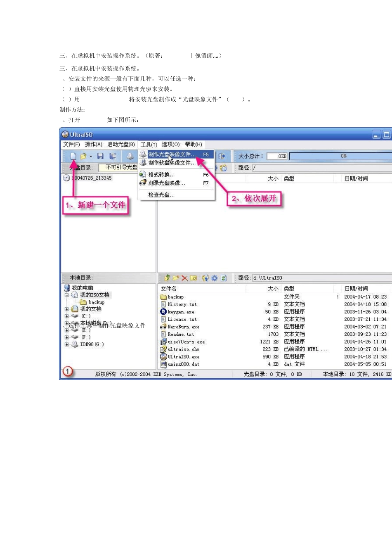
Task: Select keygen.exe in file list
Action: [x=181, y=312]
